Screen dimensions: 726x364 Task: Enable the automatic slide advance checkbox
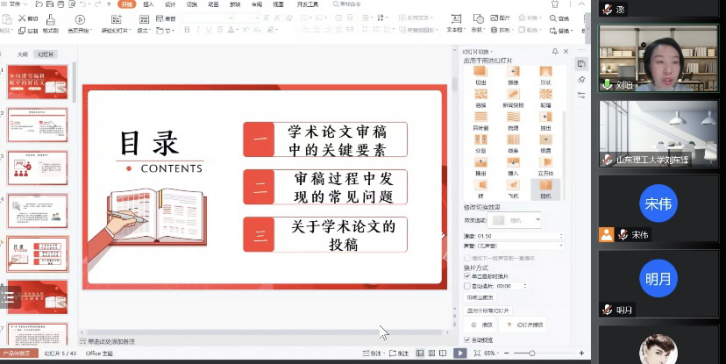[467, 286]
